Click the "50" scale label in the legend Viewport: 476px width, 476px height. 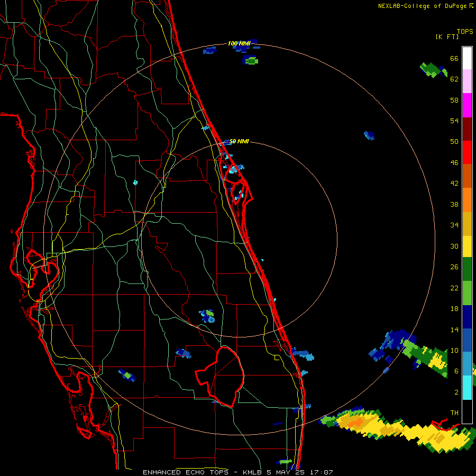pyautogui.click(x=454, y=142)
